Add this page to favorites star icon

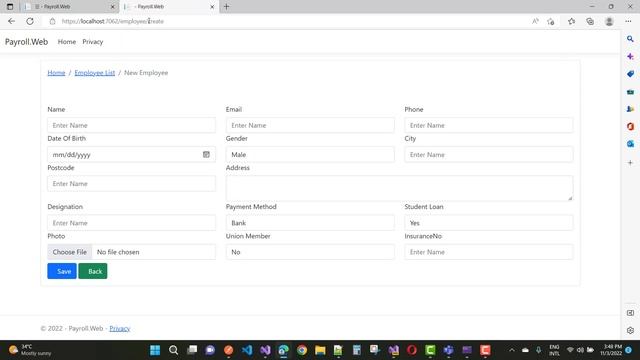point(551,21)
